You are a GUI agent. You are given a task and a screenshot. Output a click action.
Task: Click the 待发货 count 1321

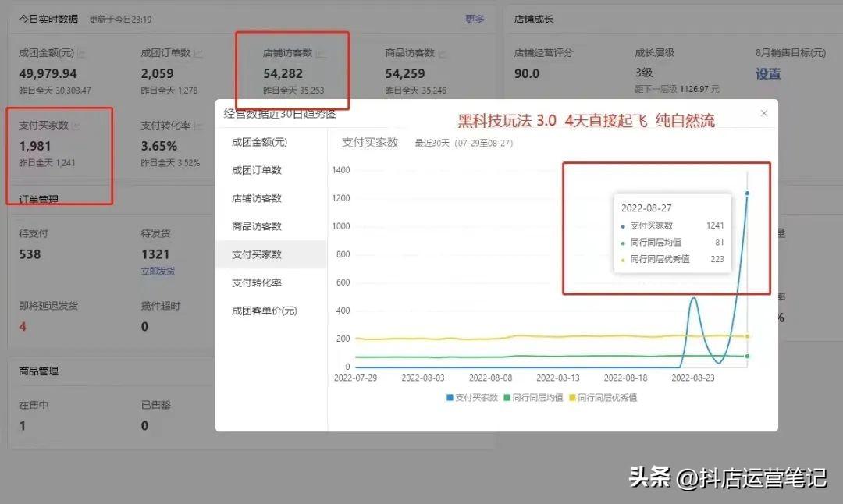[155, 254]
